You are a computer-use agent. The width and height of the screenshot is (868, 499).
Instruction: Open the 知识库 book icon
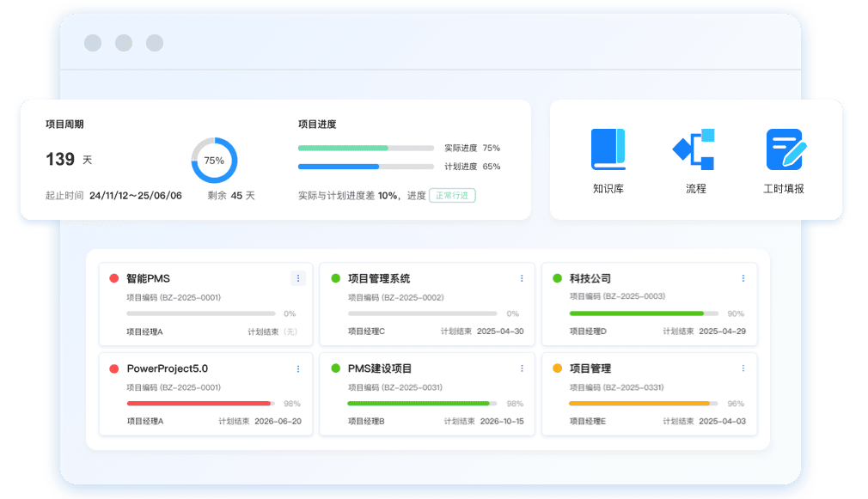coord(608,149)
